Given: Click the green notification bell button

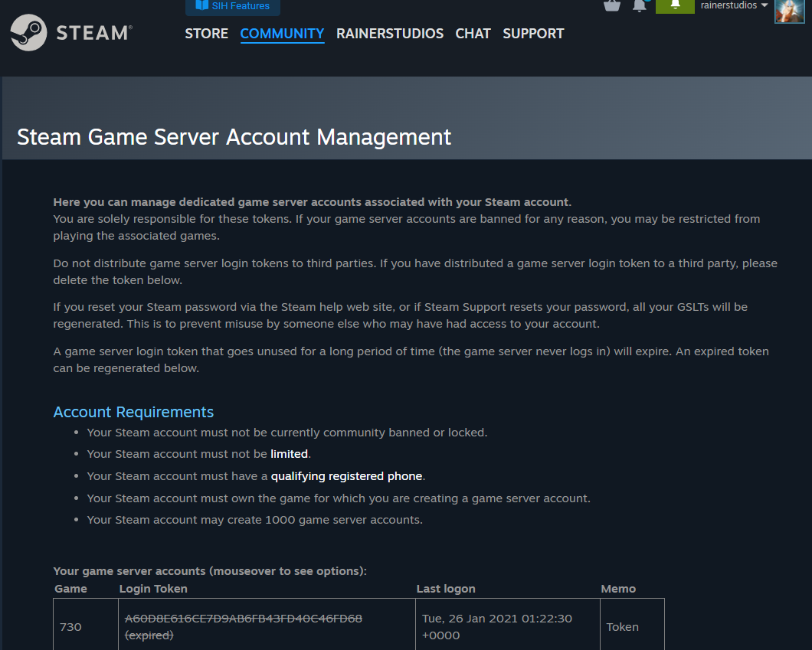Looking at the screenshot, I should point(675,5).
